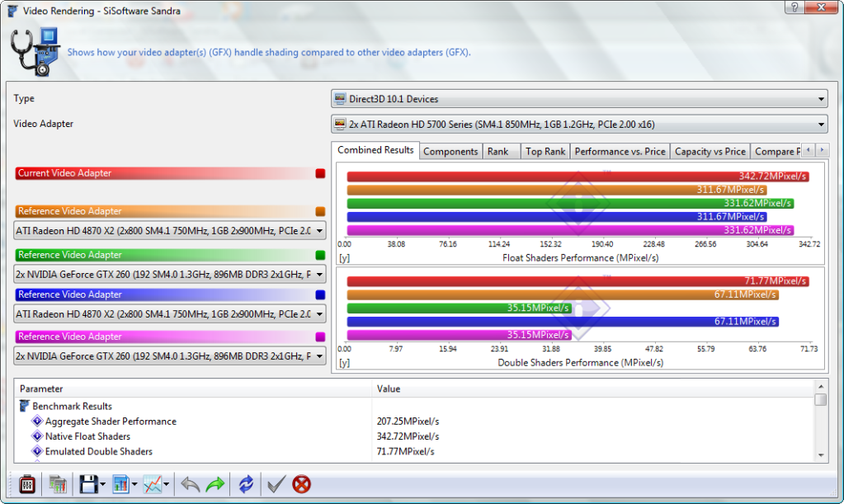844x504 pixels.
Task: Click the checkmark OK icon
Action: click(276, 484)
